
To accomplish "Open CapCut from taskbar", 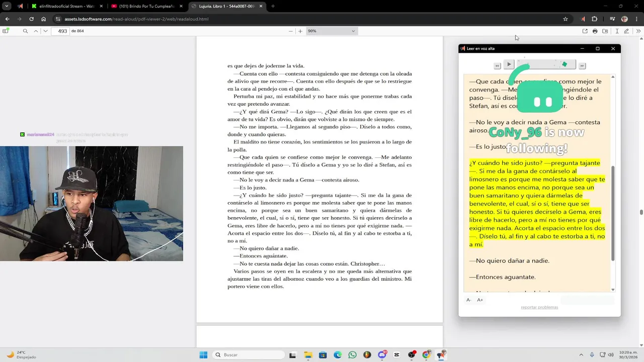I will point(397,355).
